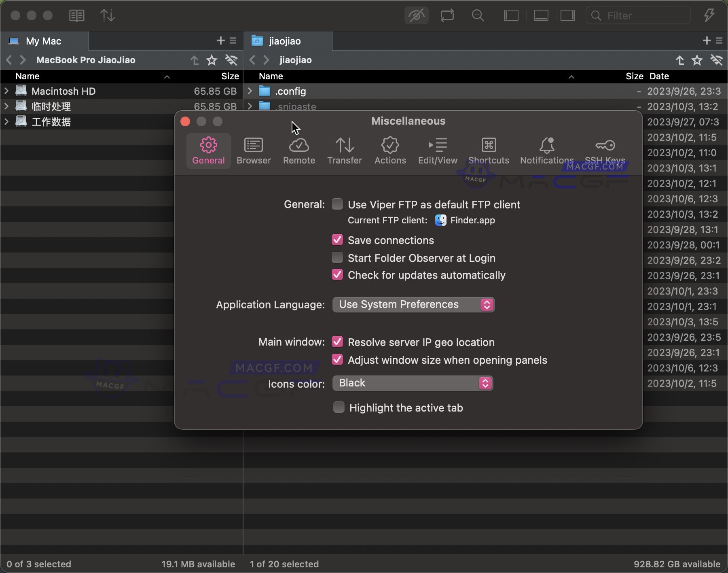Click the lightning bolt icon in toolbar
The width and height of the screenshot is (728, 573).
709,15
